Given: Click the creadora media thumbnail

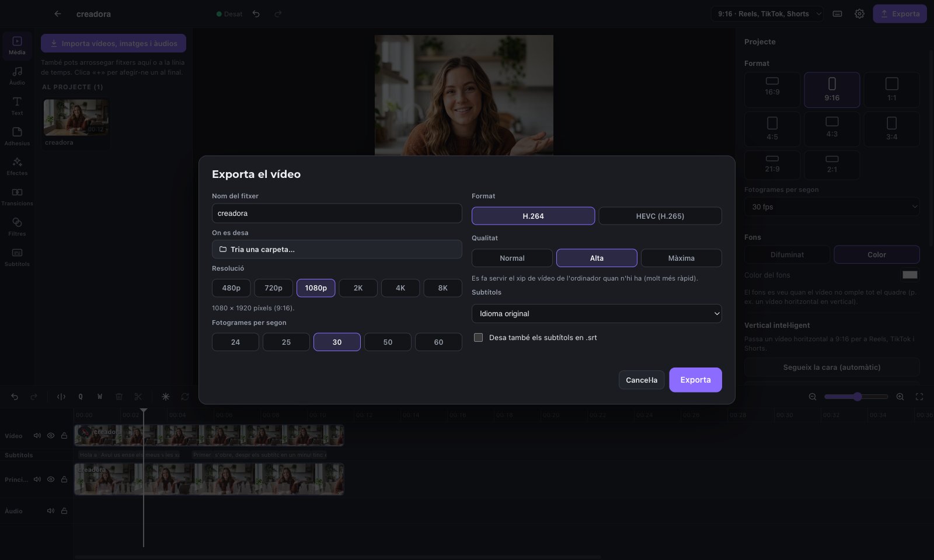Looking at the screenshot, I should click(x=76, y=117).
